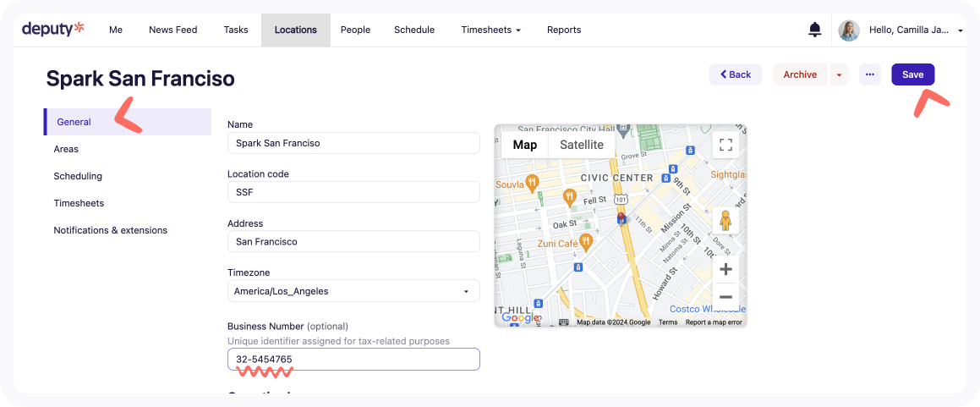Click the Name input field

(353, 142)
